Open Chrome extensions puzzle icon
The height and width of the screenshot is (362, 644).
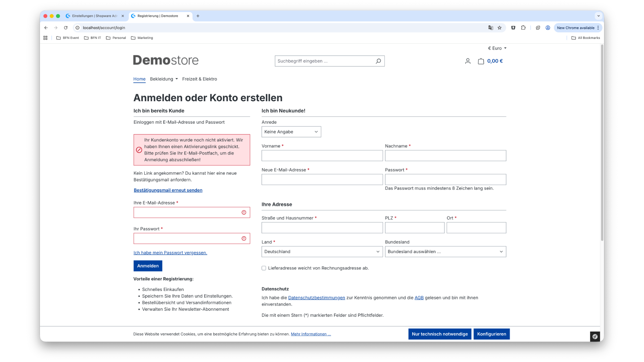click(523, 28)
